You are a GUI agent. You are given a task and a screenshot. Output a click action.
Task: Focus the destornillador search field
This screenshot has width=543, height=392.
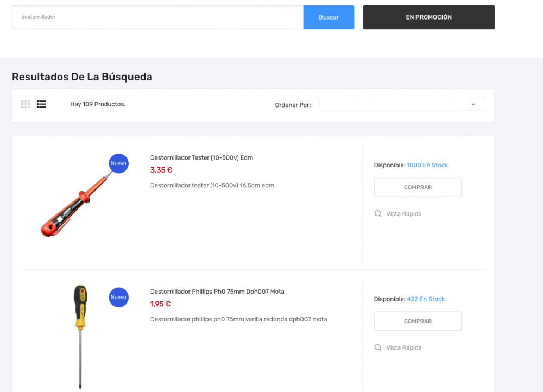click(157, 17)
